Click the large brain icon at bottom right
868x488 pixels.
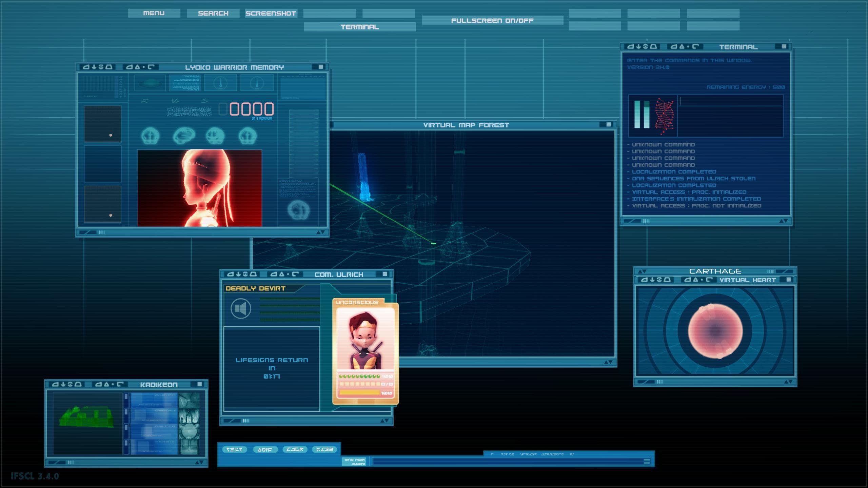(x=298, y=210)
